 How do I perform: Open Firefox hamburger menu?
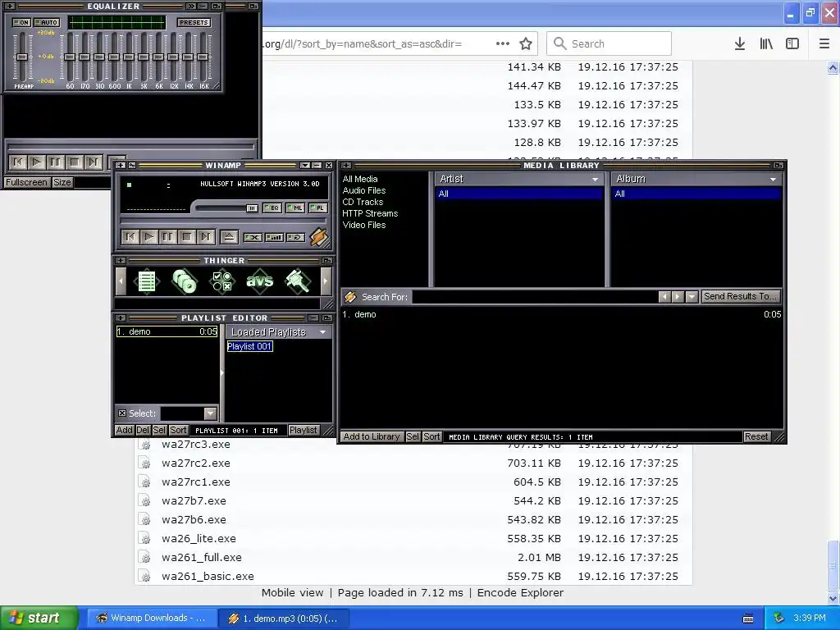(824, 44)
